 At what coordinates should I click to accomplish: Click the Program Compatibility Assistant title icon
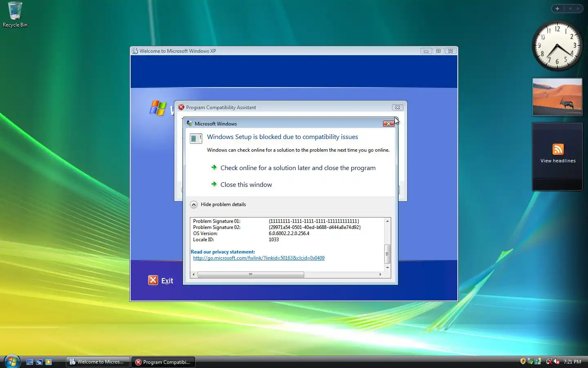[x=181, y=107]
